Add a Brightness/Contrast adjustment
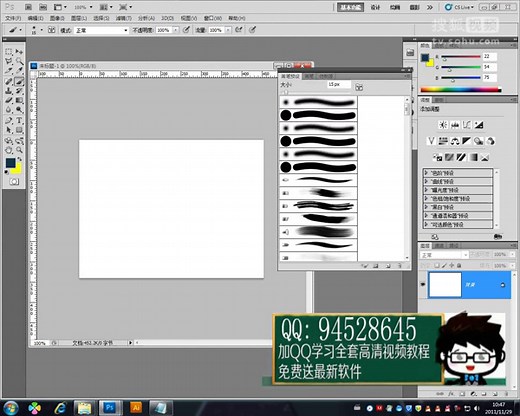520x416 pixels. click(443, 125)
